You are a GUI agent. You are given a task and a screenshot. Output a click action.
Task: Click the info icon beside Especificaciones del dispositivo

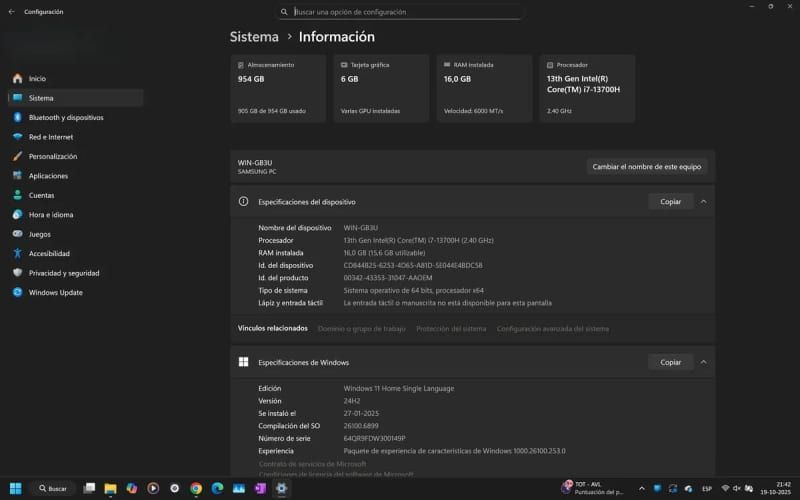pos(243,202)
